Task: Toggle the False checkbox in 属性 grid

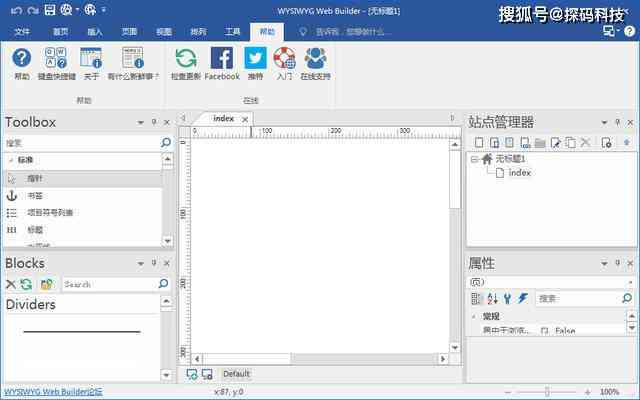Action: [x=544, y=331]
